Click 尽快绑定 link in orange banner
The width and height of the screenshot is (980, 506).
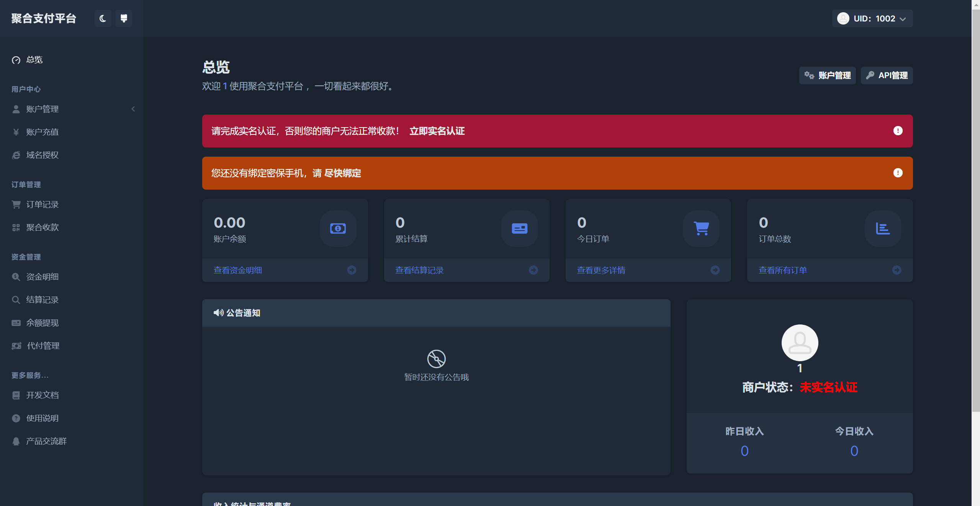342,173
